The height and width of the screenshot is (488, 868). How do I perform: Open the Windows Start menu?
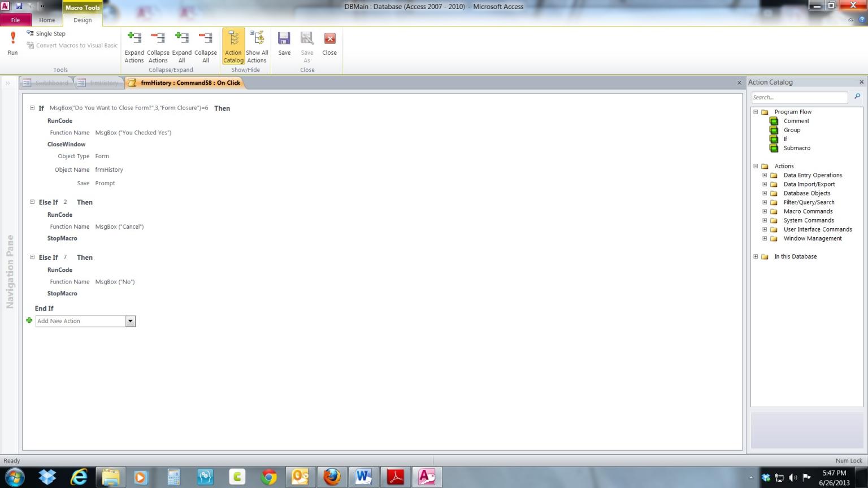tap(14, 477)
